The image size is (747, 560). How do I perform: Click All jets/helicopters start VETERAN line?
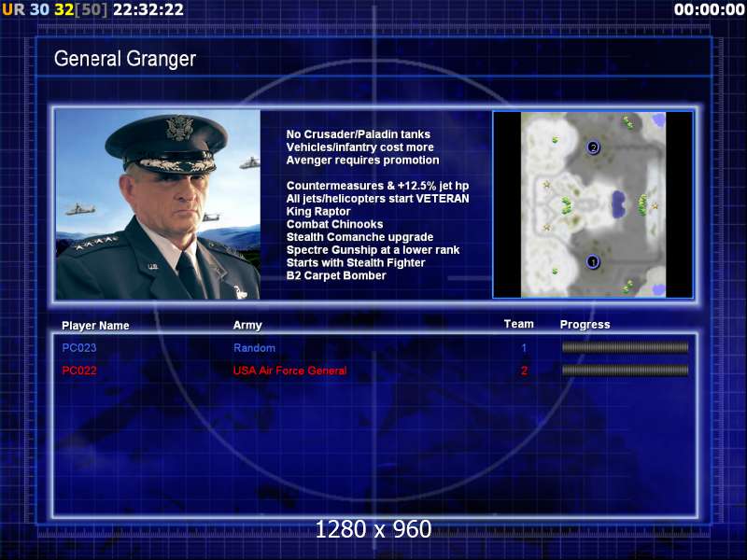377,199
